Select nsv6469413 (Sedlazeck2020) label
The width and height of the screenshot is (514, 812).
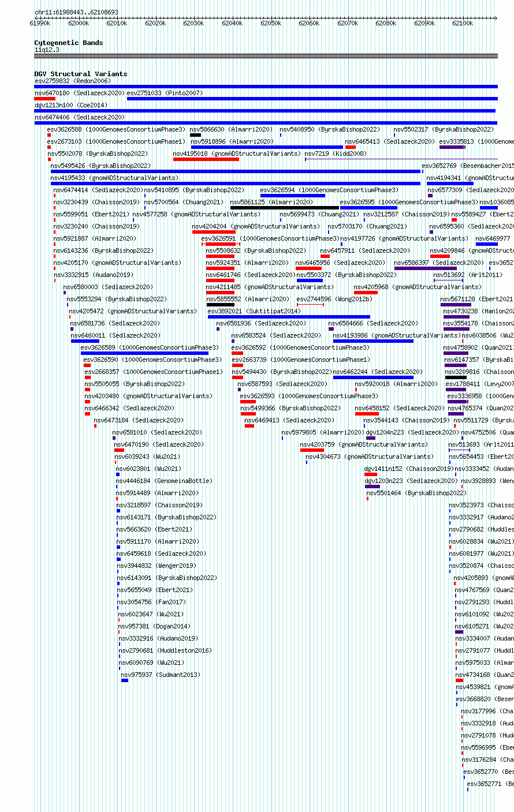tap(289, 420)
